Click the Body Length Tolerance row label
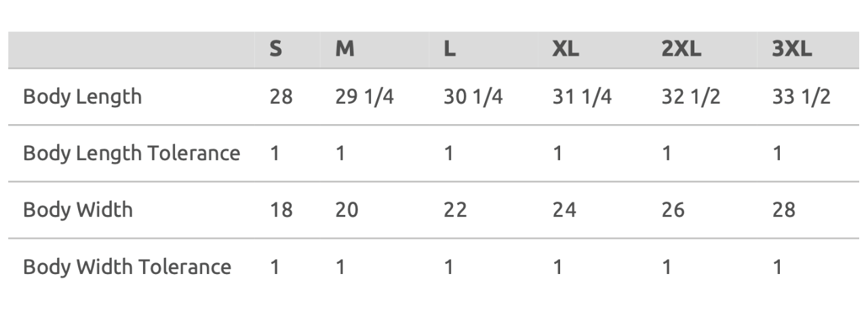The image size is (868, 312). (x=132, y=153)
